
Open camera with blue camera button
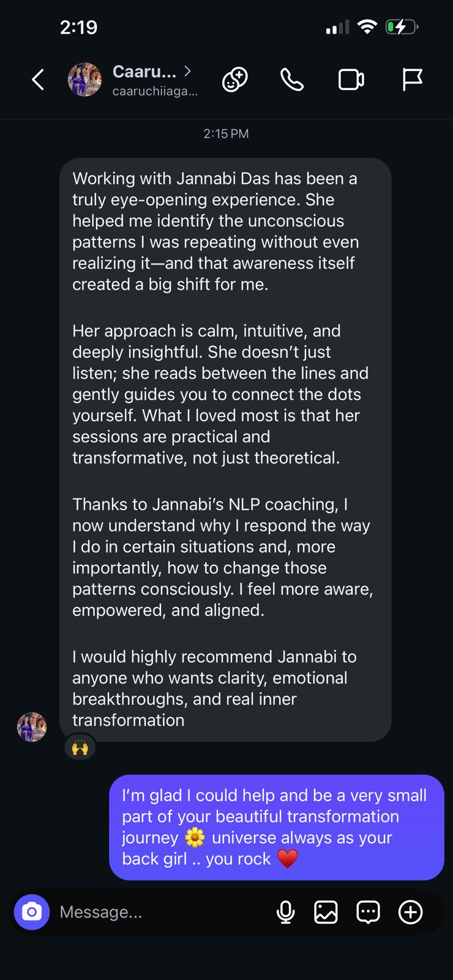[x=32, y=912]
